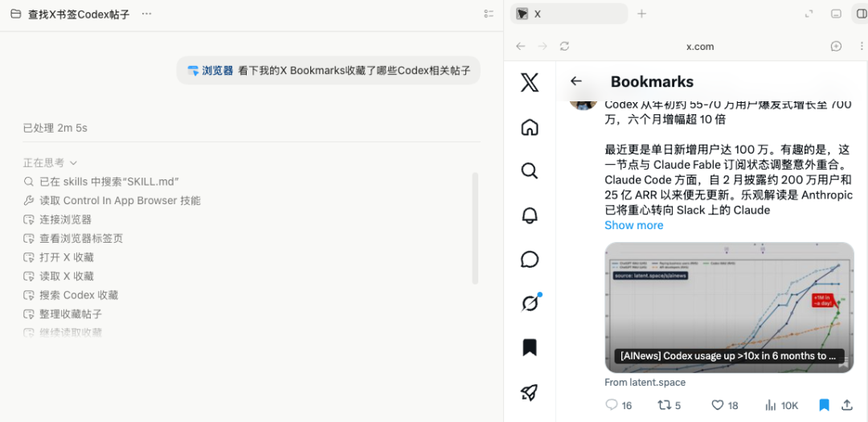868x422 pixels.
Task: Click the window layout icon in the tab bar
Action: tap(837, 14)
